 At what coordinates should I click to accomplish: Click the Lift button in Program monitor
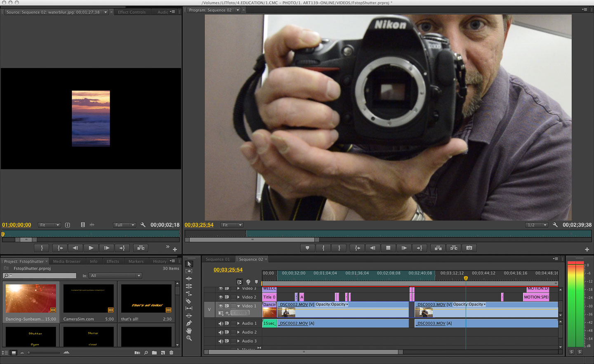pos(438,248)
